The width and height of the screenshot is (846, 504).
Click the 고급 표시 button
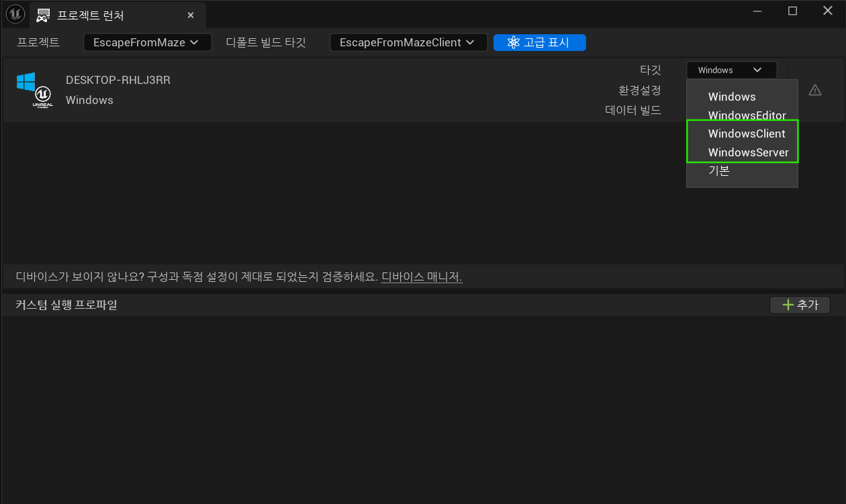click(540, 42)
